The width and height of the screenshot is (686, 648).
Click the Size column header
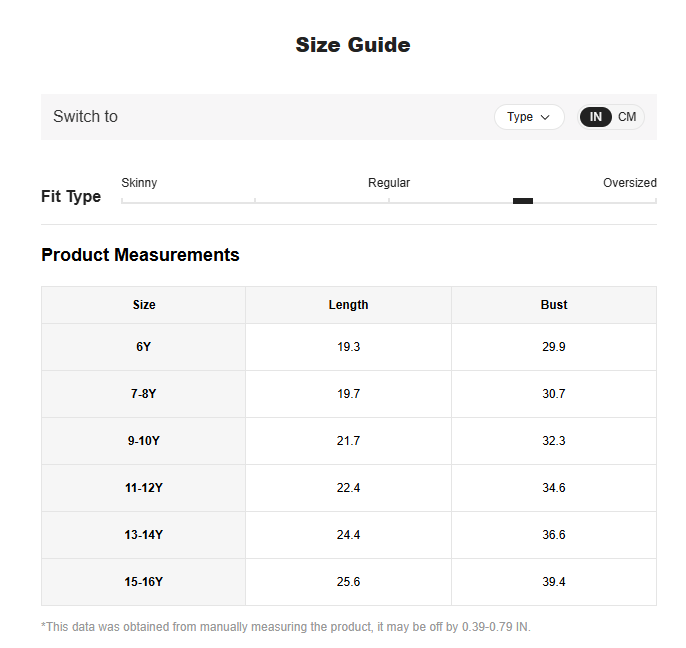click(144, 305)
